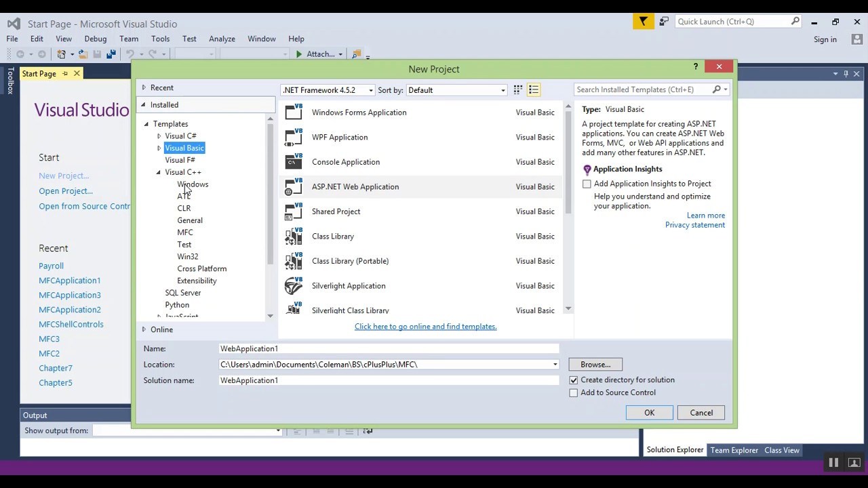Click the Privacy statement link
The image size is (868, 488).
(694, 224)
